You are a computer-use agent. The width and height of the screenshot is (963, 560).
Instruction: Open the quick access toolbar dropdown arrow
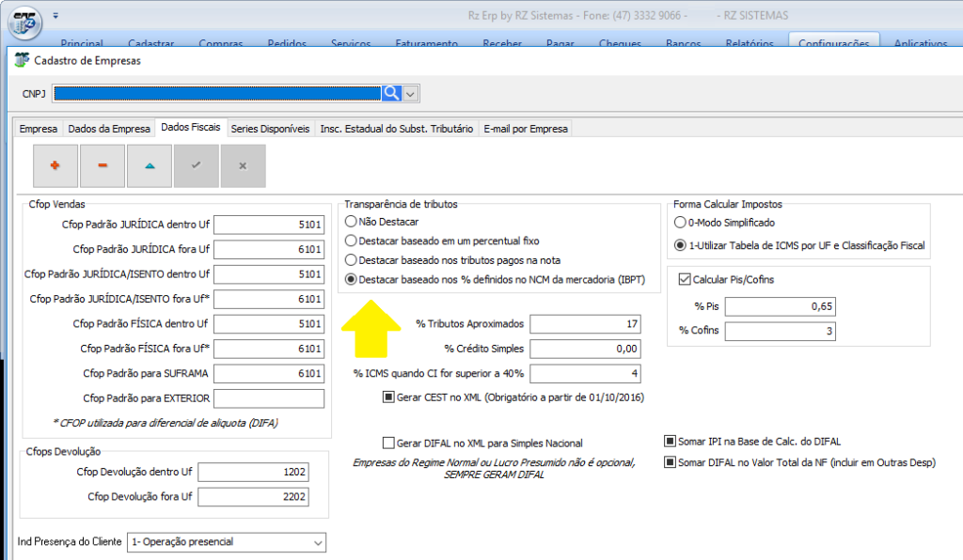pos(55,16)
